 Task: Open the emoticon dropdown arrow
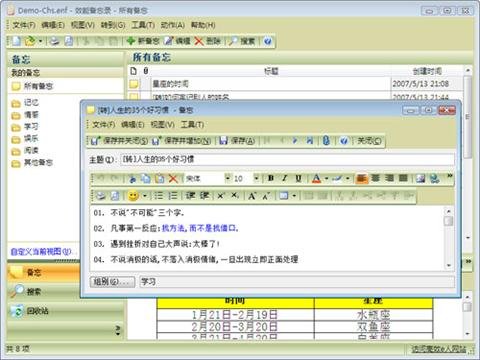point(145,196)
